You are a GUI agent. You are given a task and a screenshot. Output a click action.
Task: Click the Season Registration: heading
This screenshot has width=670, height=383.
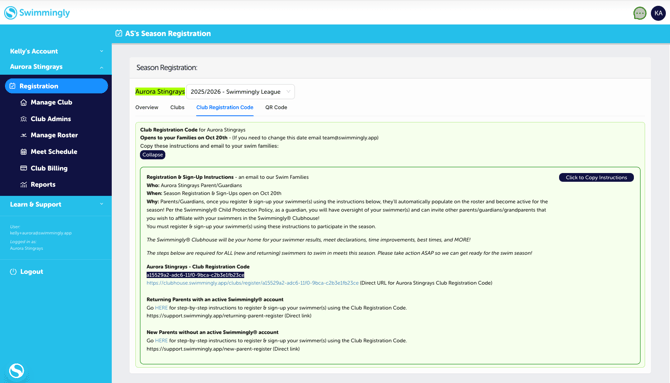(167, 68)
